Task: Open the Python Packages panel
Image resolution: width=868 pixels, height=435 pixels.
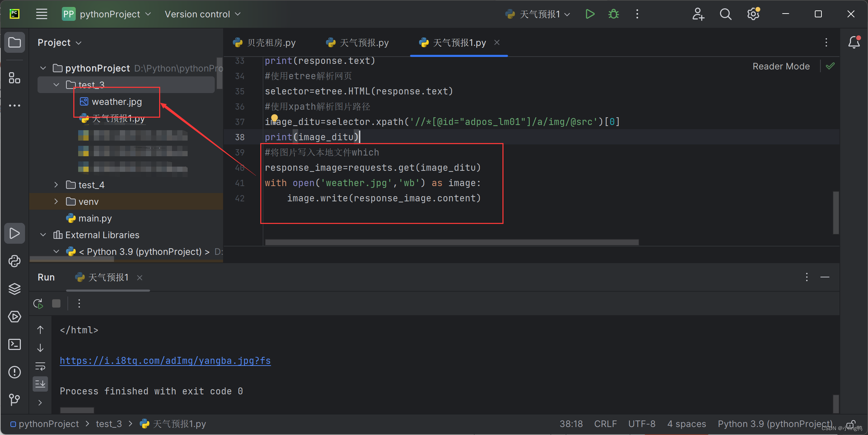Action: point(15,261)
